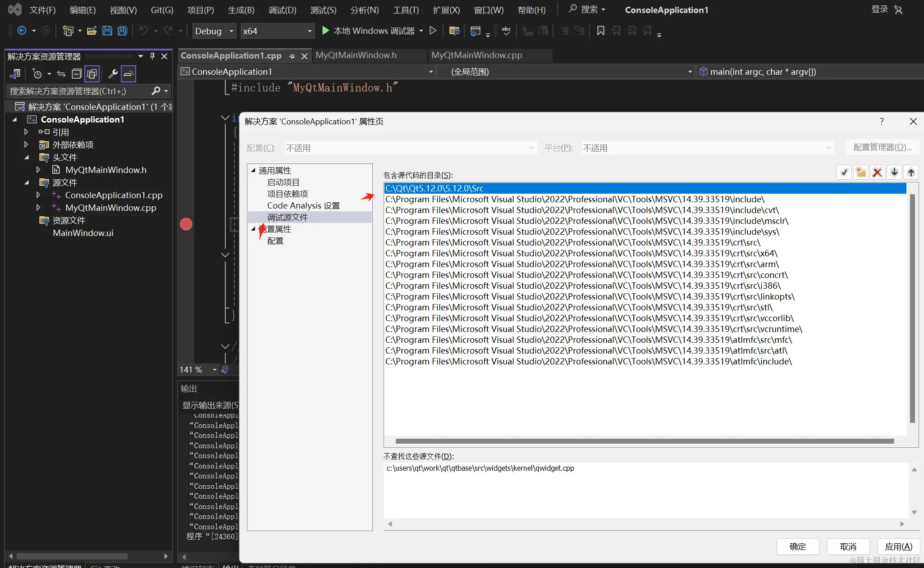Click the 确定 button

tap(797, 546)
